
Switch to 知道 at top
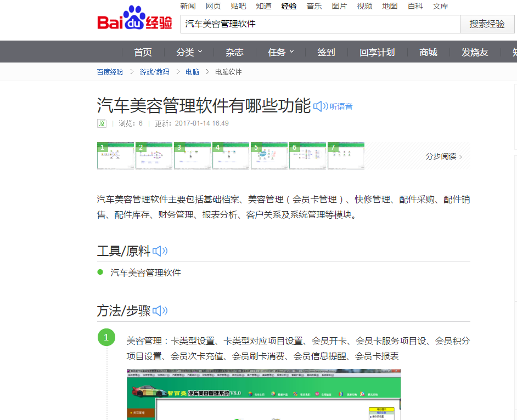click(x=264, y=6)
